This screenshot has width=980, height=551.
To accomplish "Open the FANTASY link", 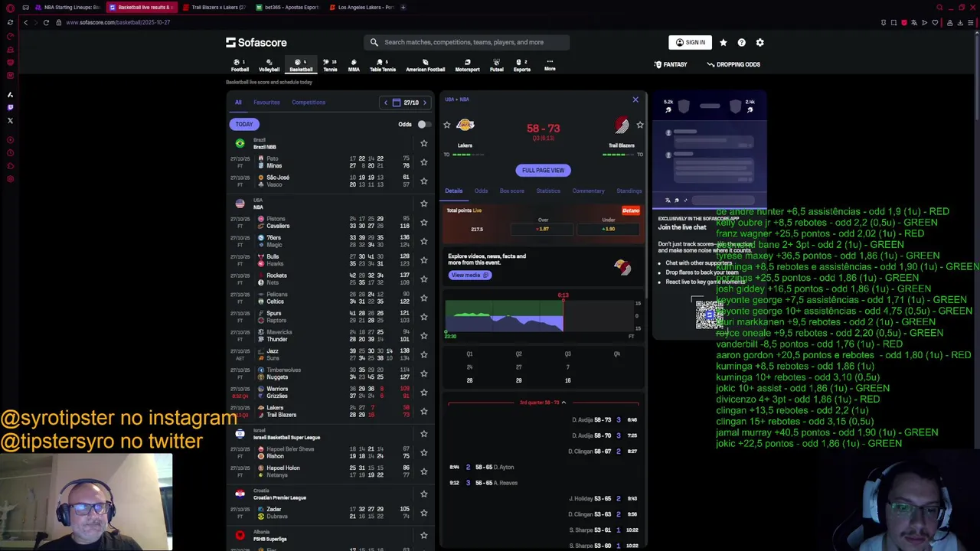I will [x=670, y=65].
